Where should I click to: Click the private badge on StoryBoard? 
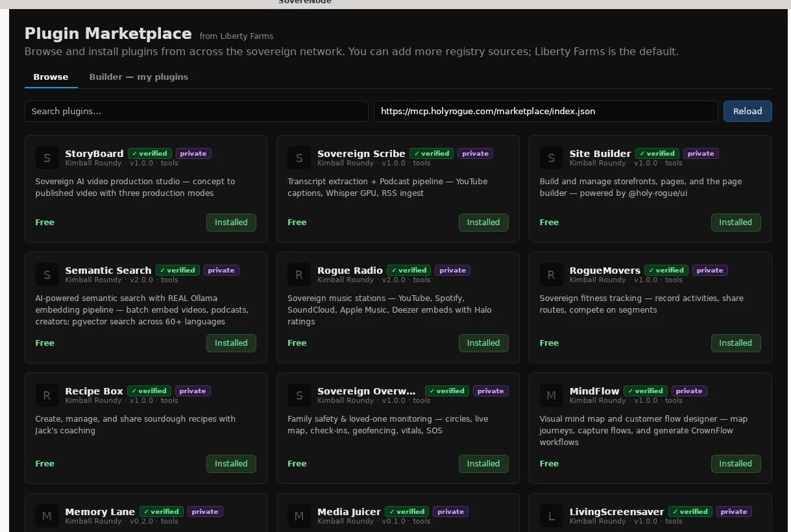click(x=193, y=154)
